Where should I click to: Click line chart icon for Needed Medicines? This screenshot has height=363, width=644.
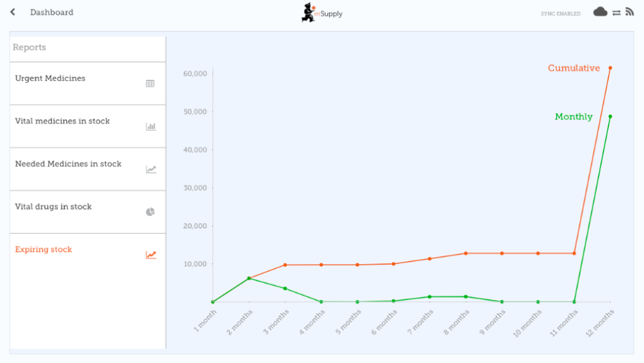[150, 169]
